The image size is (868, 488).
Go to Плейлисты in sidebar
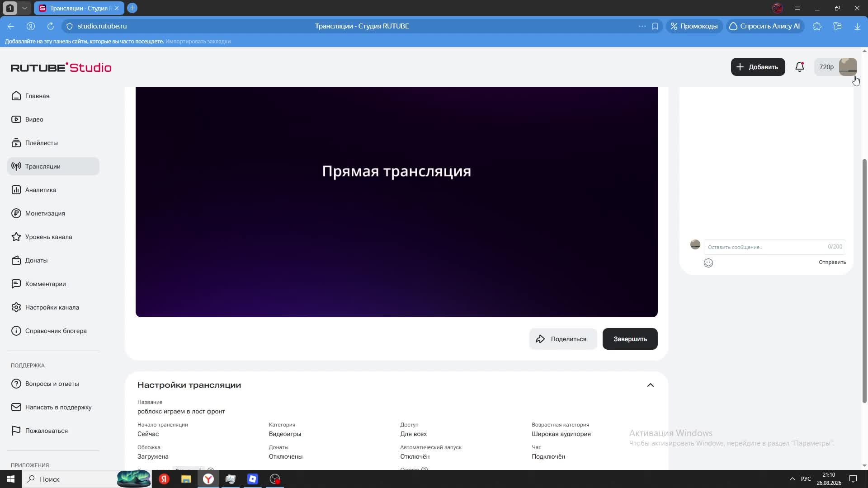click(x=53, y=143)
